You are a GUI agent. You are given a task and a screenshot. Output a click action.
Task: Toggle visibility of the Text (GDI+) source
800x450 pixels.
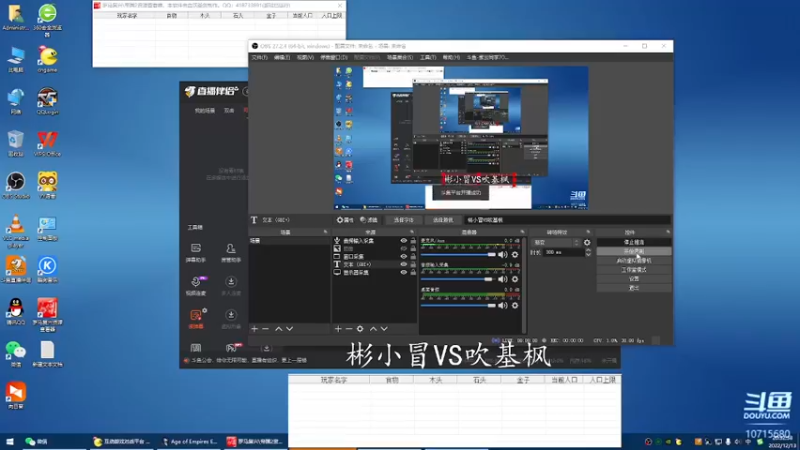(404, 264)
